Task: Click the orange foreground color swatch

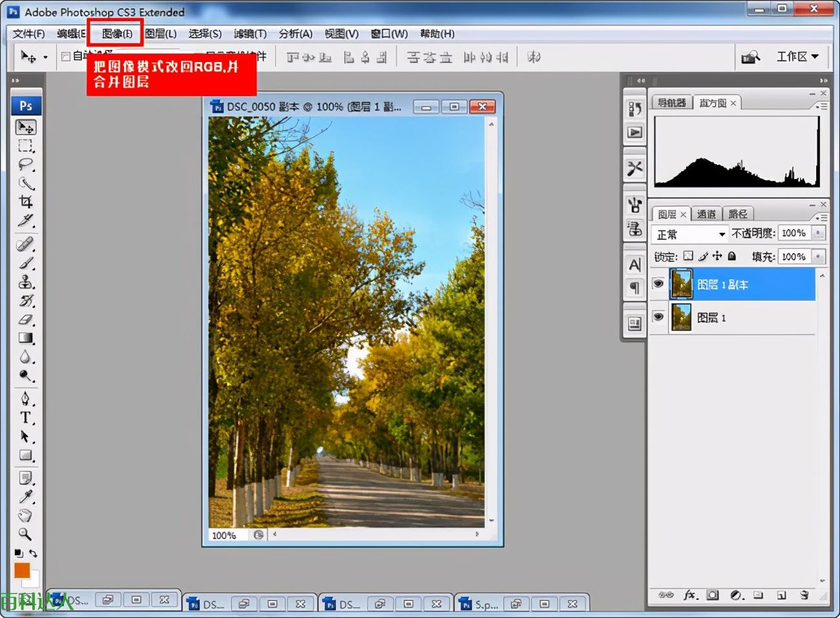Action: (22, 570)
